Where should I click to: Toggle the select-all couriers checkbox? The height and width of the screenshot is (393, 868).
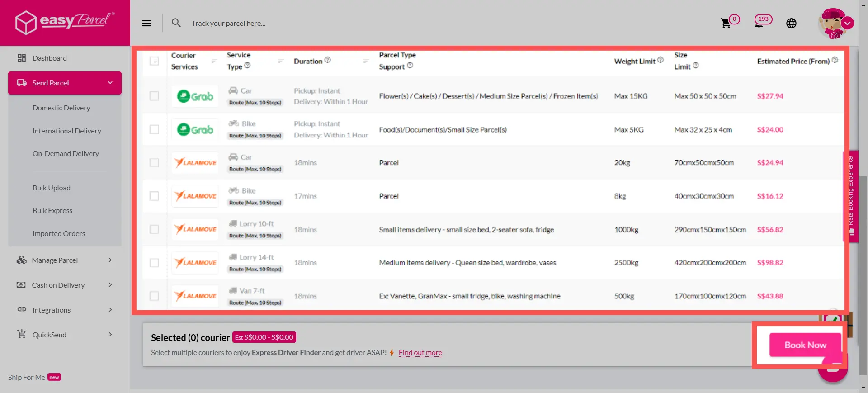click(154, 61)
